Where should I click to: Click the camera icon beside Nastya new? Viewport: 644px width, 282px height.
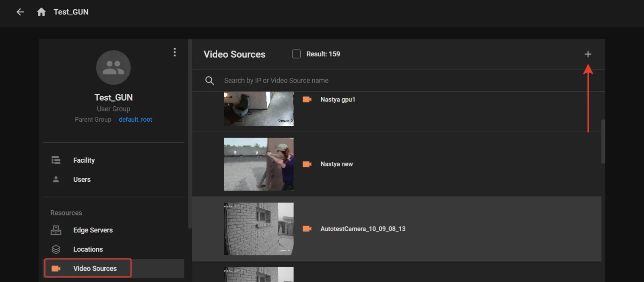point(307,164)
